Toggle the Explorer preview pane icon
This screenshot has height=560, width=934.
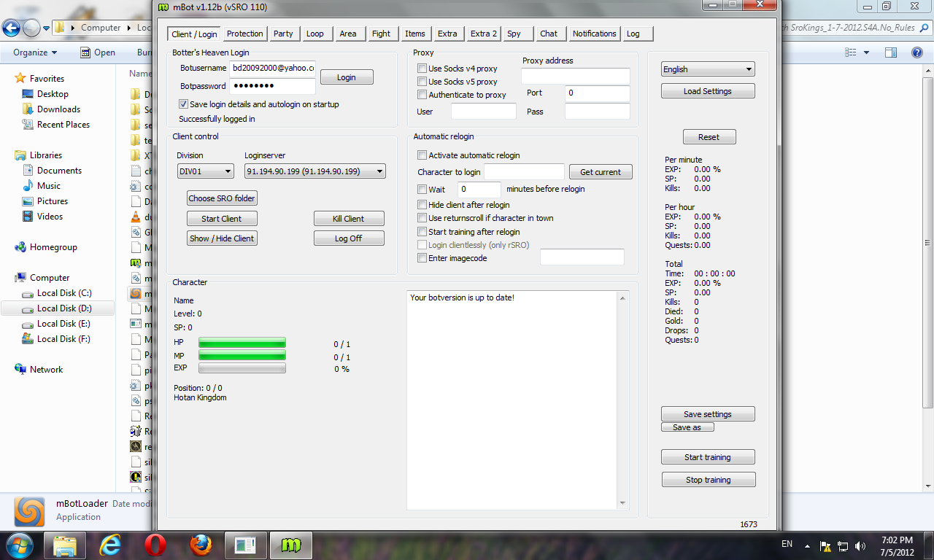[891, 52]
